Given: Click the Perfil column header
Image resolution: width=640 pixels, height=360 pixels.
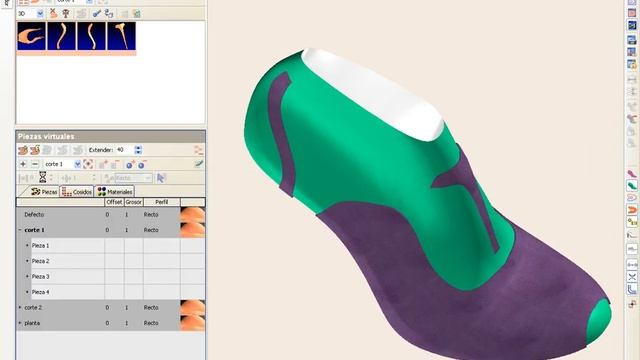Looking at the screenshot, I should (162, 202).
